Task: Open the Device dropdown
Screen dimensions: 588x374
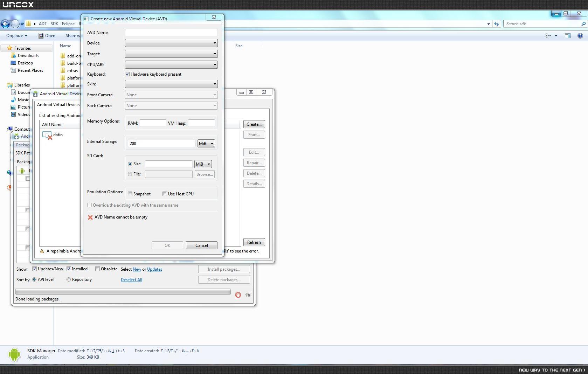Action: (x=171, y=43)
